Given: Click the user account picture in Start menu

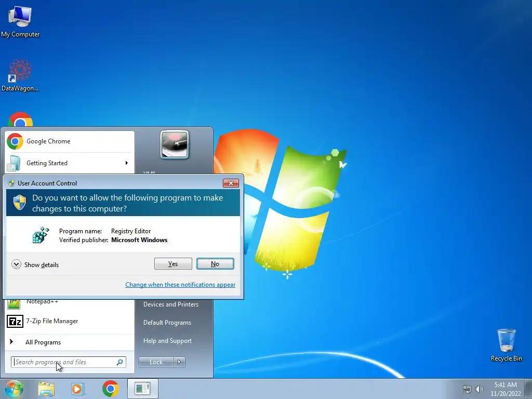Looking at the screenshot, I should (175, 144).
